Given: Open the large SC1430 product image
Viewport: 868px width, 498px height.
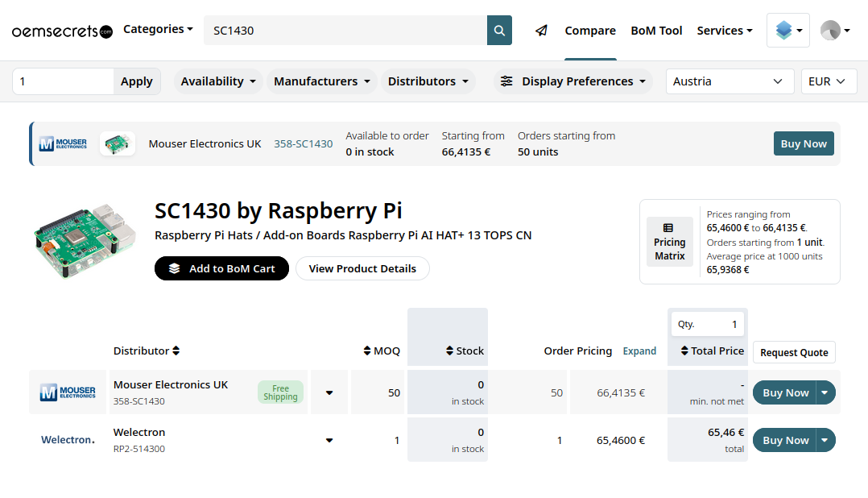Looking at the screenshot, I should [x=85, y=240].
